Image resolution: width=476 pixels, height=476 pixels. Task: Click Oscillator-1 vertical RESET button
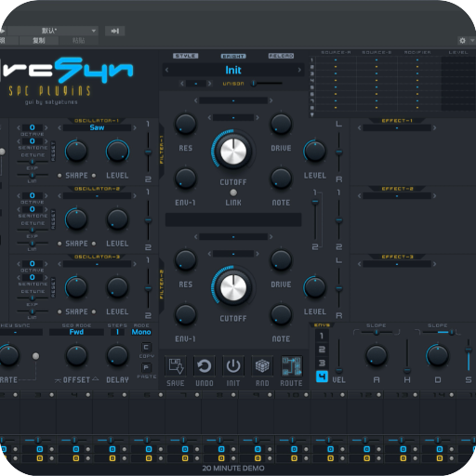[x=53, y=152]
